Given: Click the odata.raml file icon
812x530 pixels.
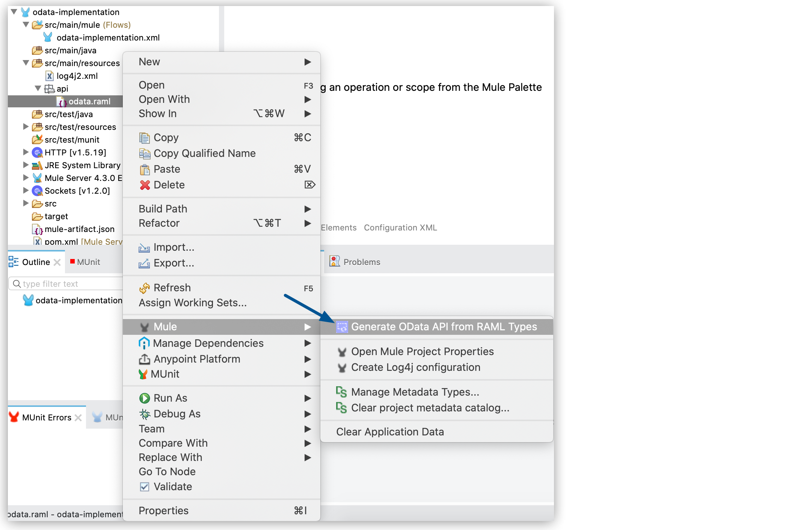Looking at the screenshot, I should [62, 101].
